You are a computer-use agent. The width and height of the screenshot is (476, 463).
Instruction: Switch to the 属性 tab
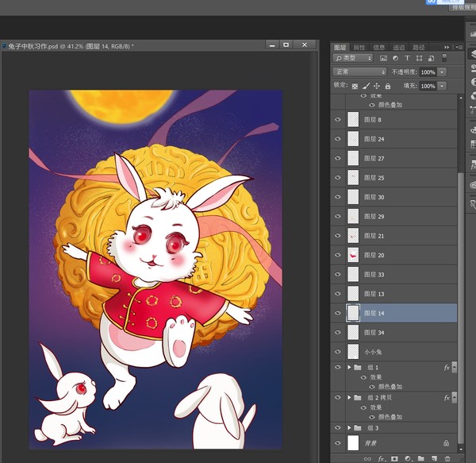click(359, 48)
